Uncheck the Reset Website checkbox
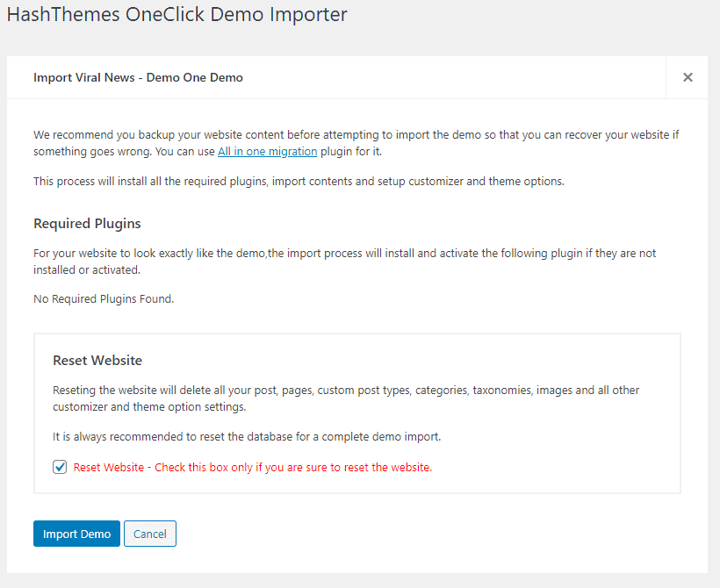This screenshot has width=720, height=588. pyautogui.click(x=60, y=467)
